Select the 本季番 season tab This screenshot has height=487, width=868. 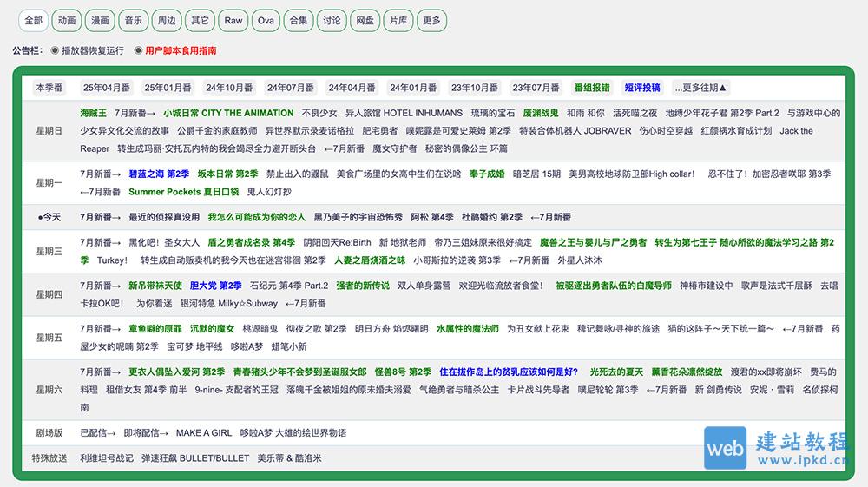click(49, 88)
